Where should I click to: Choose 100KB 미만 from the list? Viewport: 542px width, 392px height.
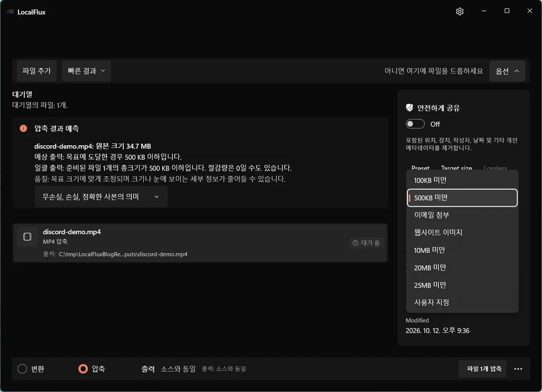click(x=462, y=180)
